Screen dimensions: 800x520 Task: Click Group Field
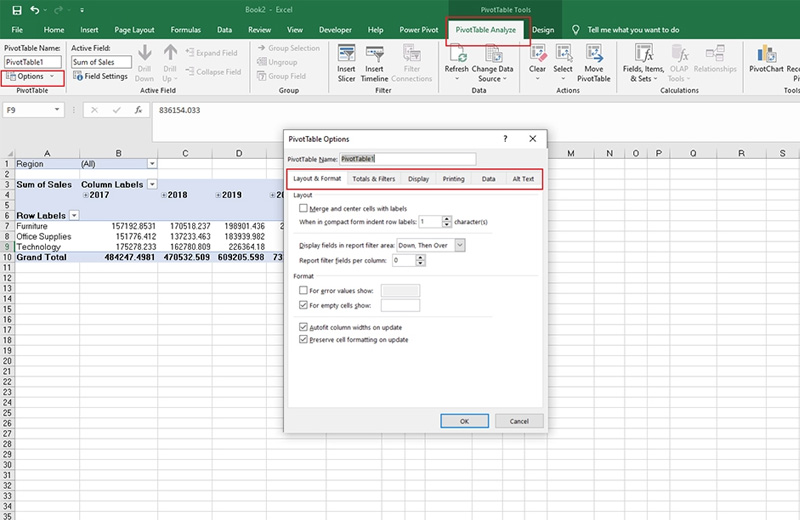pos(282,76)
